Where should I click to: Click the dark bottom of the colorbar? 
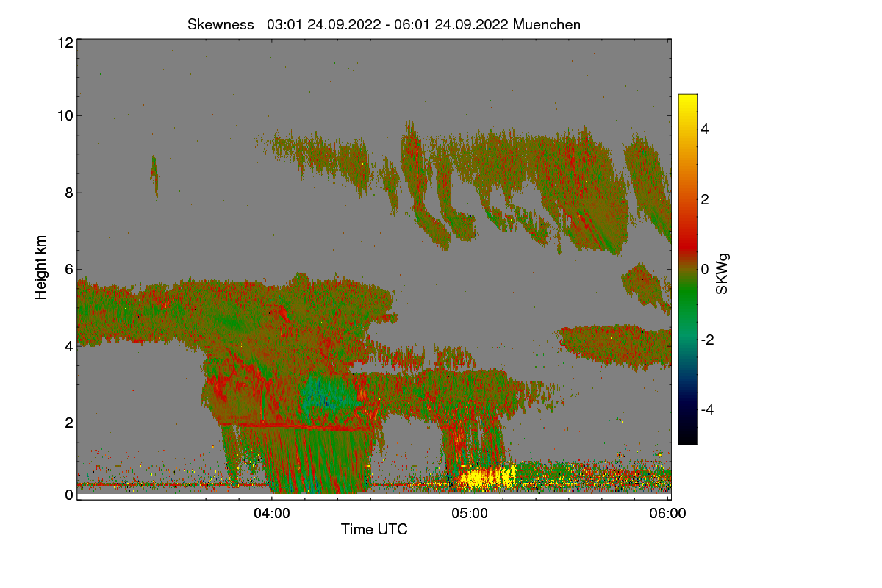coord(687,434)
